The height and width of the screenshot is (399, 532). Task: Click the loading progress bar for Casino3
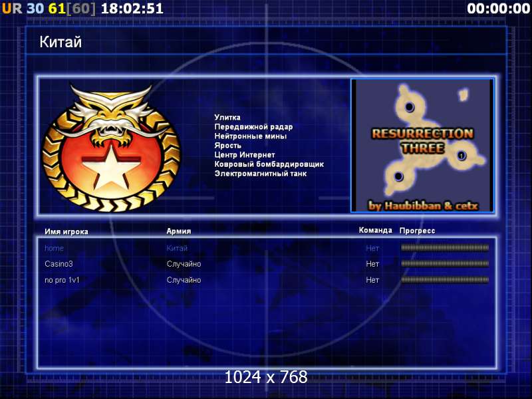tap(445, 263)
